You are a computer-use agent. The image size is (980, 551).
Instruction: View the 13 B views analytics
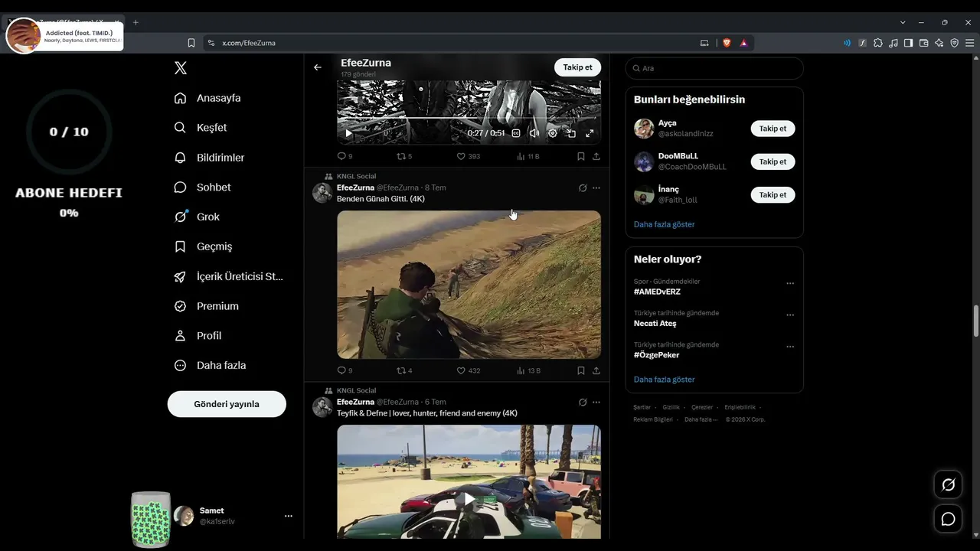528,370
